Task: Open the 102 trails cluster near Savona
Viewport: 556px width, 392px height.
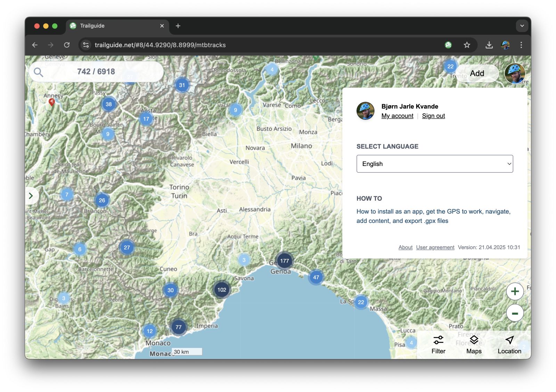Action: tap(222, 290)
